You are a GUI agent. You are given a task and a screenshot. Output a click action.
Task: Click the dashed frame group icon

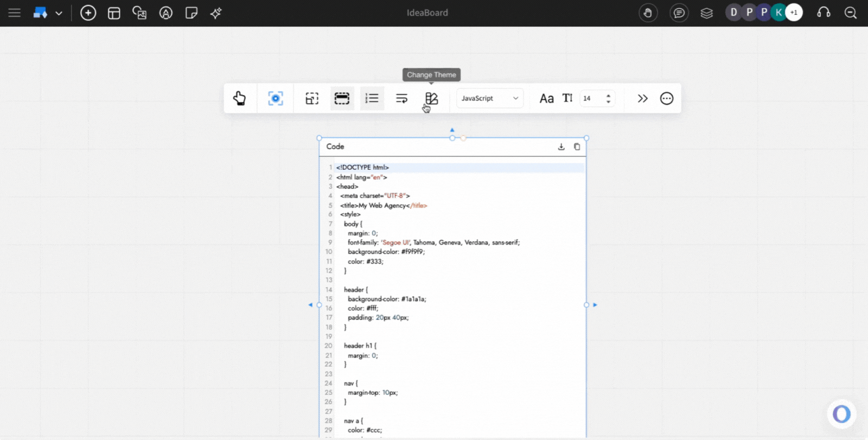pos(312,98)
